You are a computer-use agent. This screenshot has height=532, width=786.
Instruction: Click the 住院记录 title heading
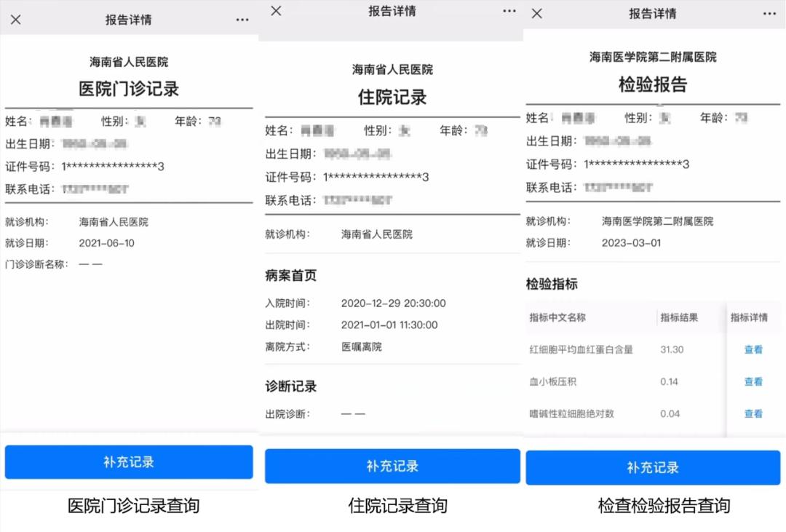[392, 98]
